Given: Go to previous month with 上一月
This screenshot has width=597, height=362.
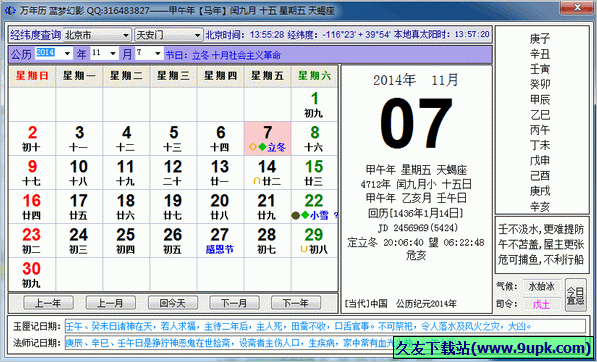Looking at the screenshot, I should tap(110, 303).
